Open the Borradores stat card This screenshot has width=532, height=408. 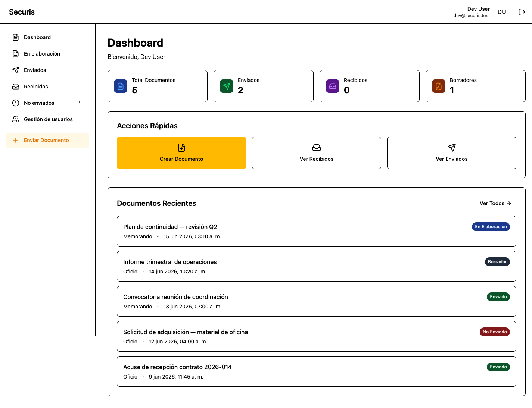476,86
